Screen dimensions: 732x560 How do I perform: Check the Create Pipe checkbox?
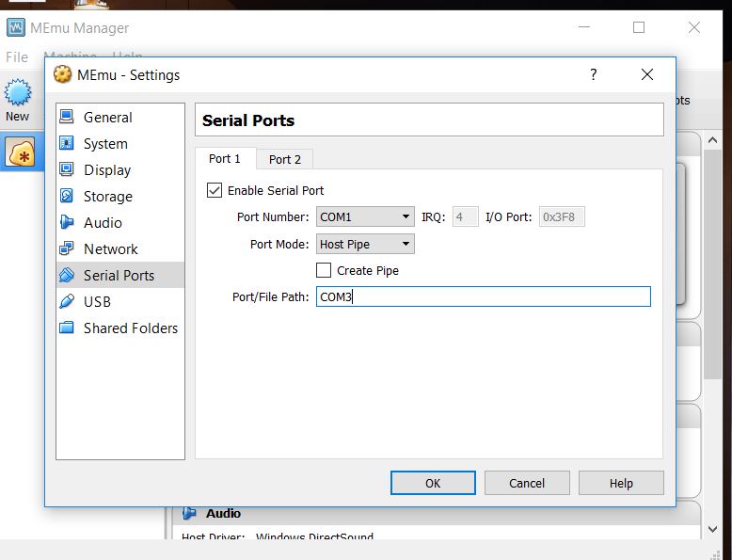(x=324, y=270)
